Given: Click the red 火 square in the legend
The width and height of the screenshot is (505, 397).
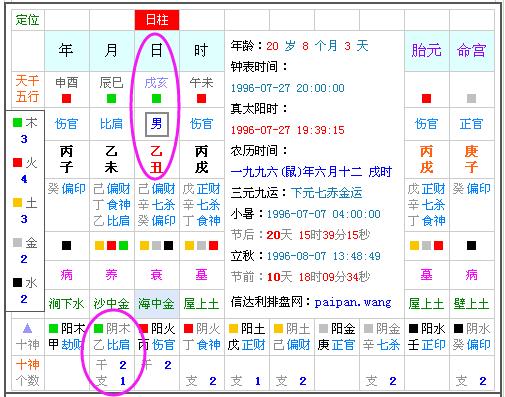Looking at the screenshot, I should point(17,162).
